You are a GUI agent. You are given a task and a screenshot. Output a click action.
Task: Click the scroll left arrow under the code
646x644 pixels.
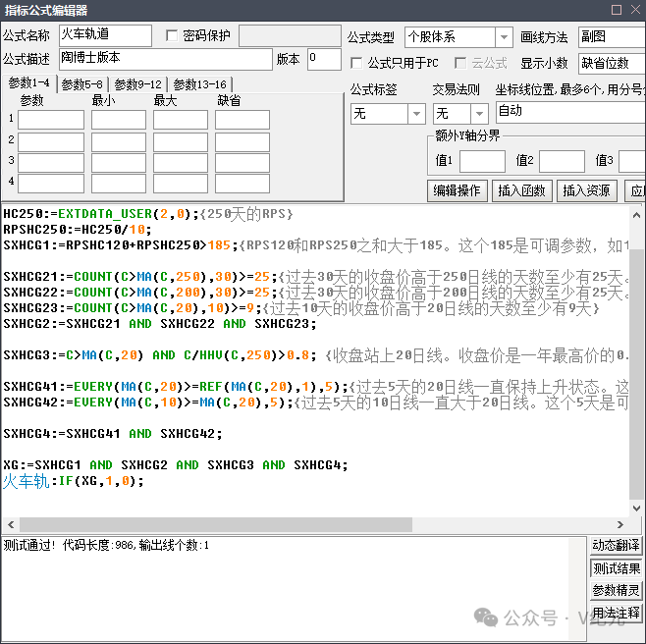coord(11,524)
